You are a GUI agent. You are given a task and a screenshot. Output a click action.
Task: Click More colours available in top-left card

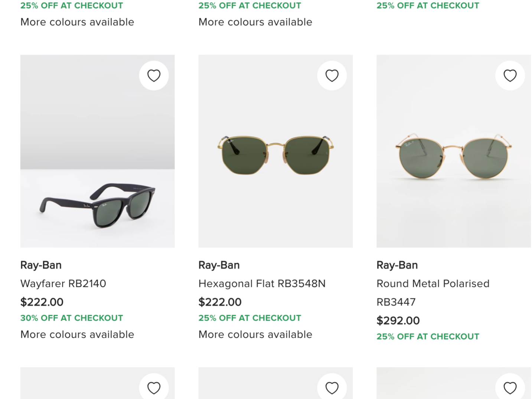[x=77, y=22]
